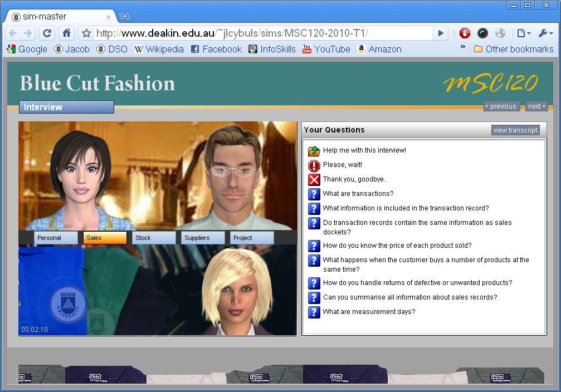Click the green folder help interview icon
Viewport: 561px width, 392px height.
click(314, 150)
